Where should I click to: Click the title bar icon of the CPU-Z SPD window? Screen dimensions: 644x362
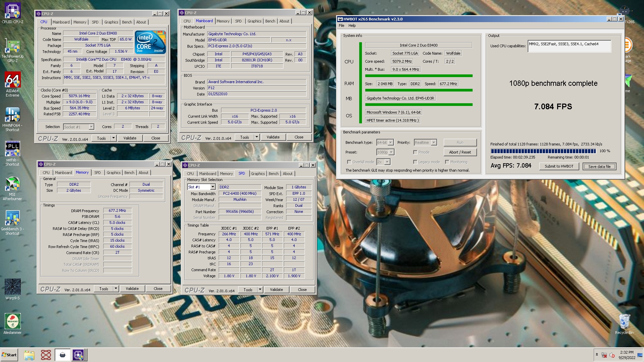pyautogui.click(x=185, y=165)
